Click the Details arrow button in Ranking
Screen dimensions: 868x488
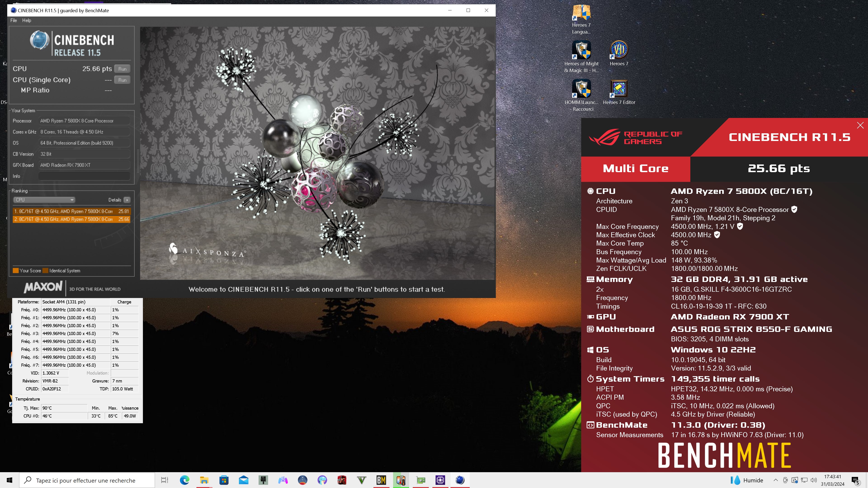pos(127,200)
